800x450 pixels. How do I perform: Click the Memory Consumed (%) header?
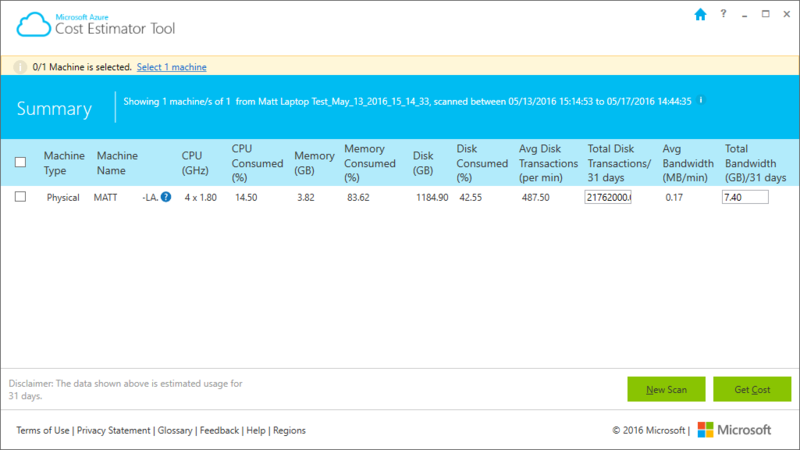pyautogui.click(x=369, y=163)
